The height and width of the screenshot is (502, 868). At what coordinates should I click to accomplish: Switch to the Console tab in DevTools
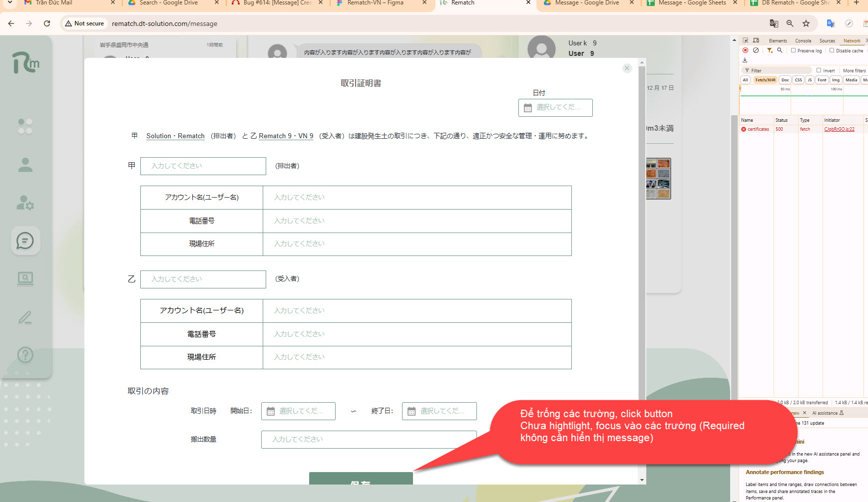coord(803,41)
